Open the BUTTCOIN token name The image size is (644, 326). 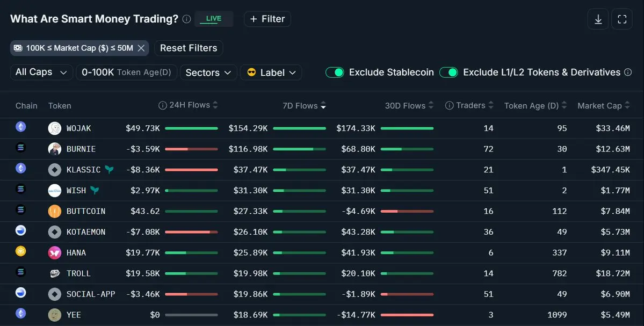(x=86, y=211)
